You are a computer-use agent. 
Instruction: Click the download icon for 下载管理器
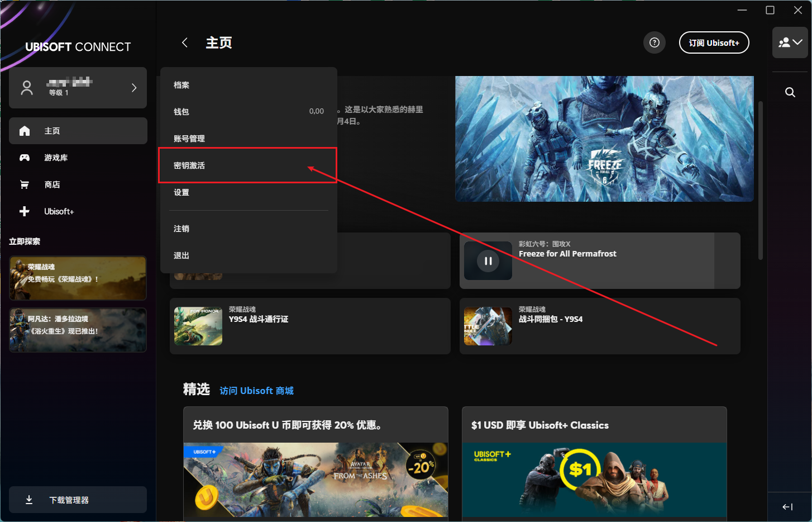29,500
